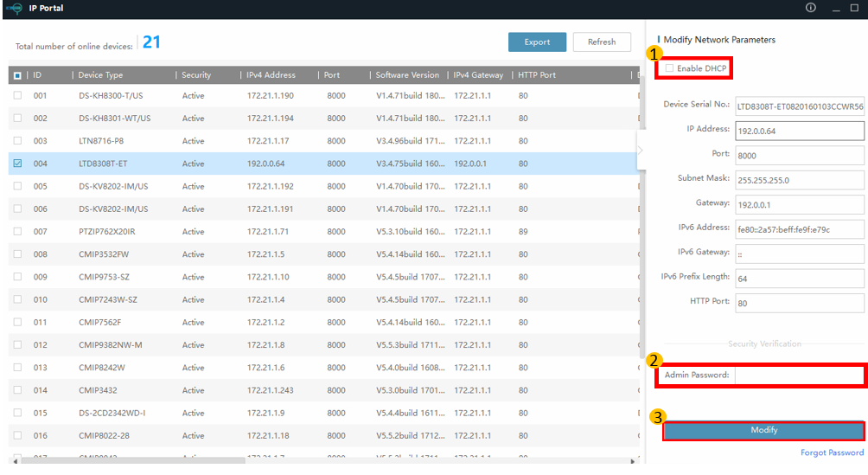Viewport: 868px width, 475px height.
Task: Select the CMIP8242W device row
Action: coord(324,368)
